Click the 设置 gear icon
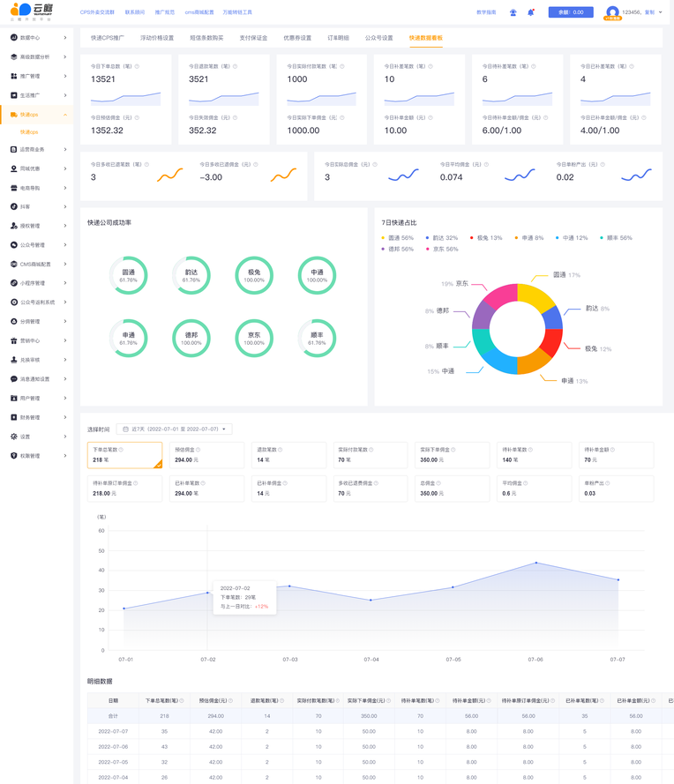674x784 pixels. click(14, 437)
